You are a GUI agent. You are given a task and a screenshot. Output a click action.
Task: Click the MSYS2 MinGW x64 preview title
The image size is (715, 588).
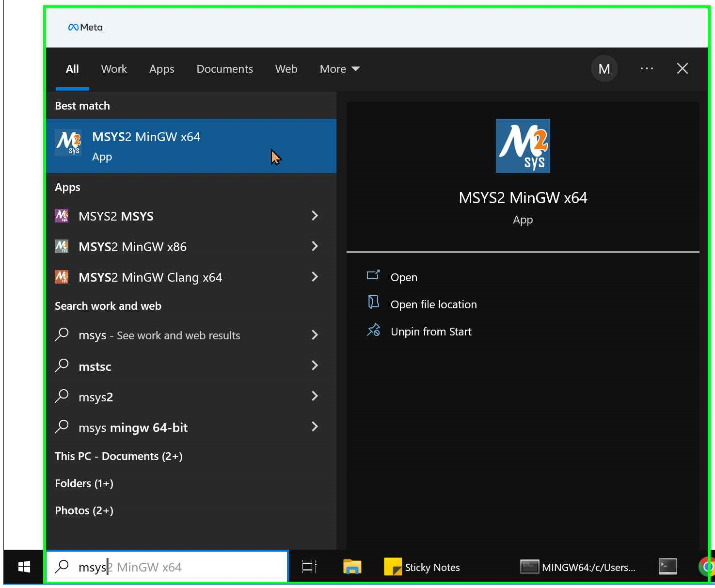(x=523, y=198)
